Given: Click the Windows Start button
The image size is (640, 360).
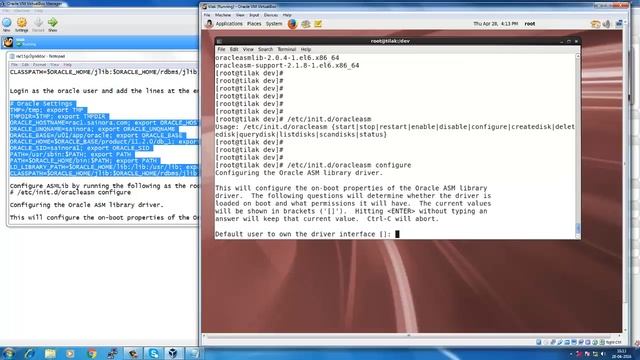Looking at the screenshot, I should (8, 353).
